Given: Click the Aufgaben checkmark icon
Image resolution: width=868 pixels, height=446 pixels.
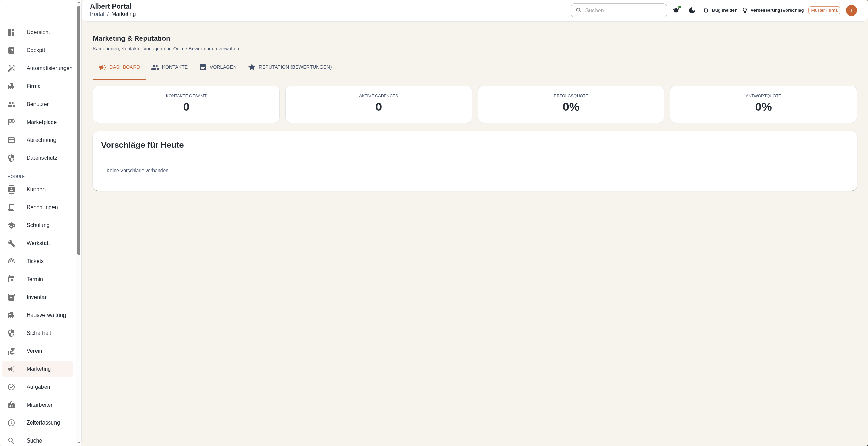Looking at the screenshot, I should (x=11, y=387).
